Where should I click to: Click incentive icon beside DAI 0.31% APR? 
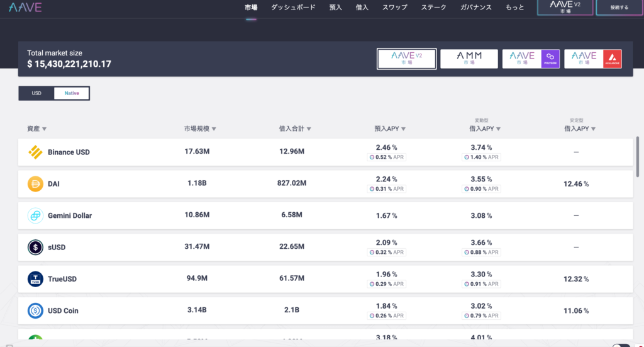[x=372, y=189]
